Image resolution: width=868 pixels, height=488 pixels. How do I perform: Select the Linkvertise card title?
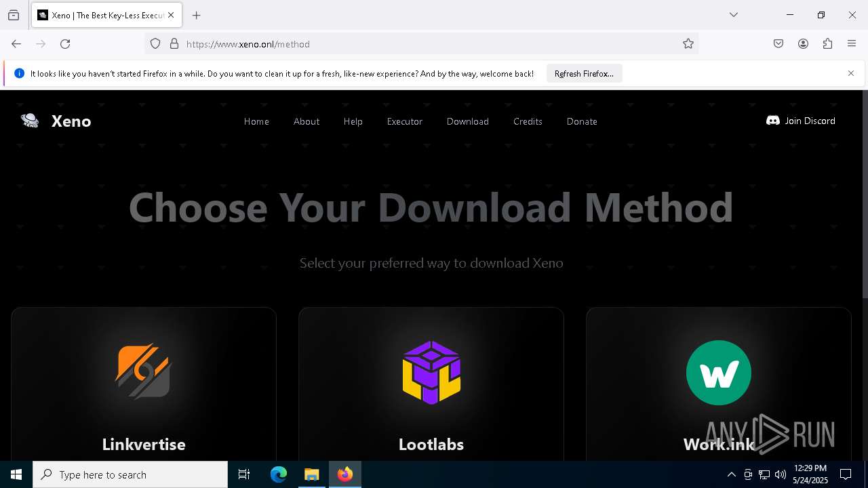click(x=144, y=444)
